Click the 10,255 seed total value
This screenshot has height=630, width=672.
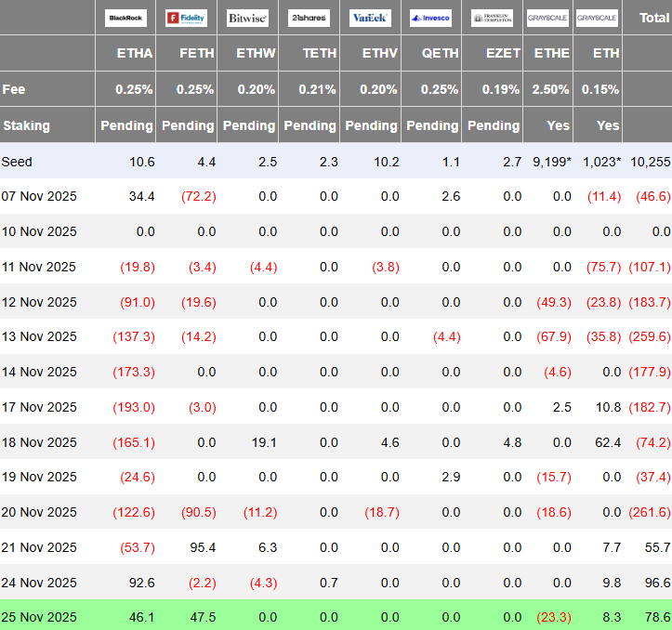(x=650, y=162)
